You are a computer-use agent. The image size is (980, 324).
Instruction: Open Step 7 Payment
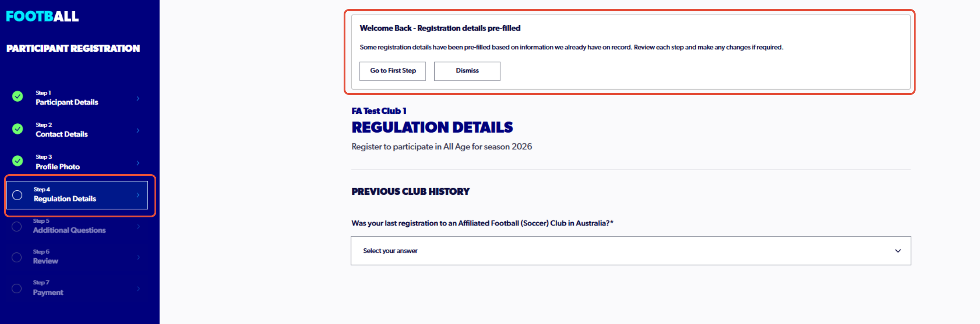77,288
